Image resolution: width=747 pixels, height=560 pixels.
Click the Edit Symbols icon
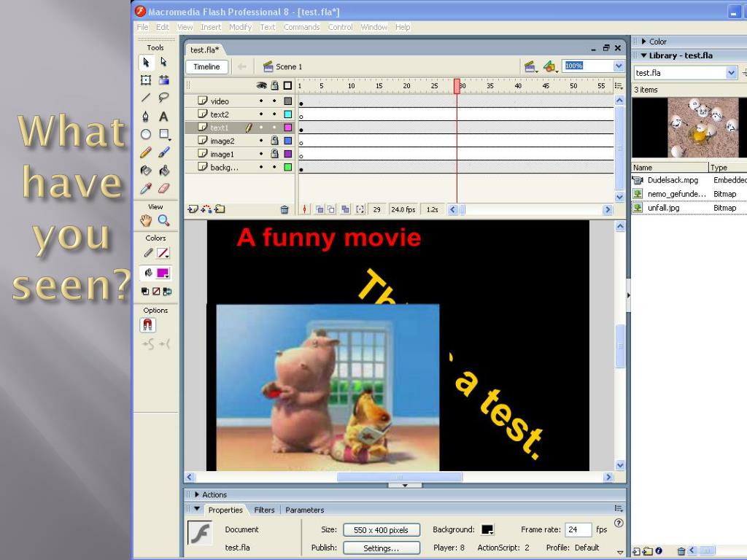pos(550,66)
